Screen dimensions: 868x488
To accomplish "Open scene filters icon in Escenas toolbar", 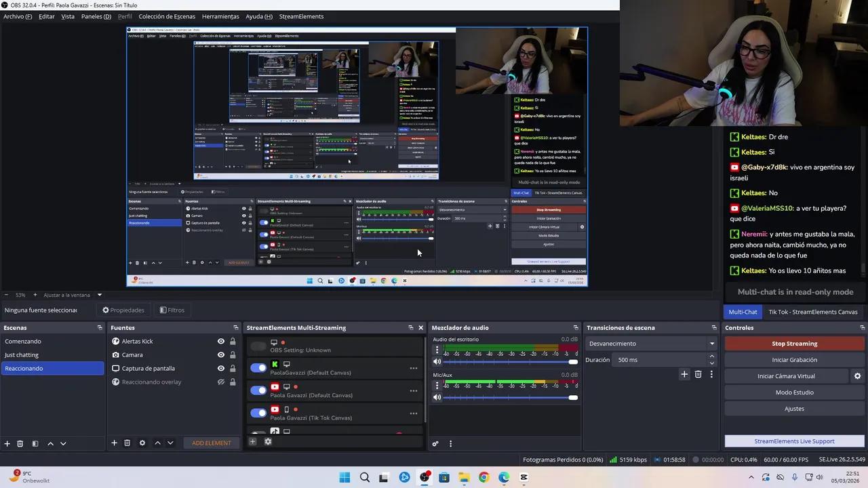I will click(x=35, y=443).
